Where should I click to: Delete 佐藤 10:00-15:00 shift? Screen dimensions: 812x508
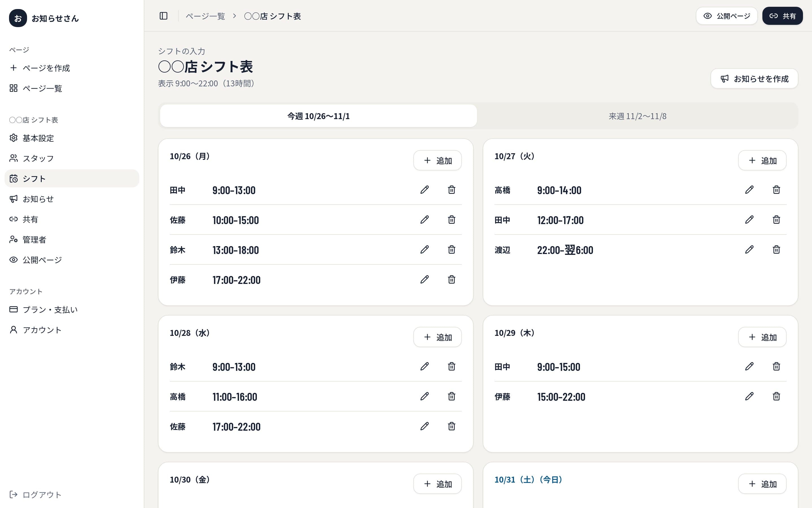452,220
